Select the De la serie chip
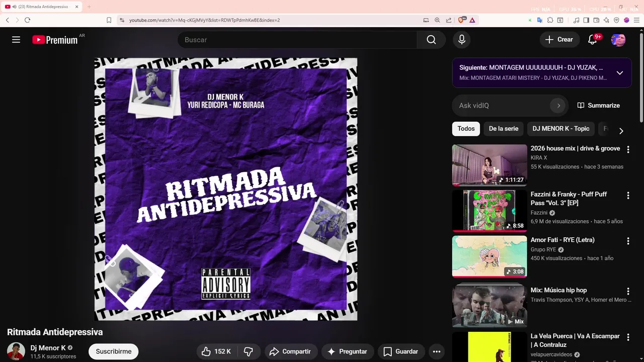The image size is (644, 362). (x=504, y=129)
